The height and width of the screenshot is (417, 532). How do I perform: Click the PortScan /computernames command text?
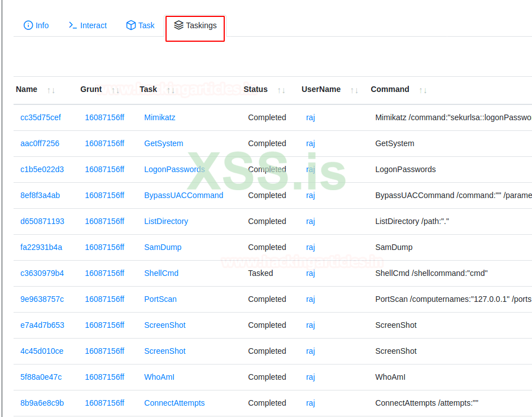[x=453, y=299]
